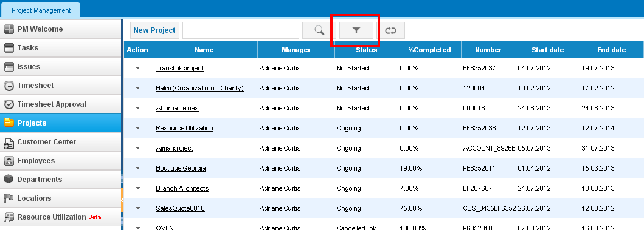Open action dropdown for Resource Utilization project
The image size is (644, 230).
pos(137,128)
